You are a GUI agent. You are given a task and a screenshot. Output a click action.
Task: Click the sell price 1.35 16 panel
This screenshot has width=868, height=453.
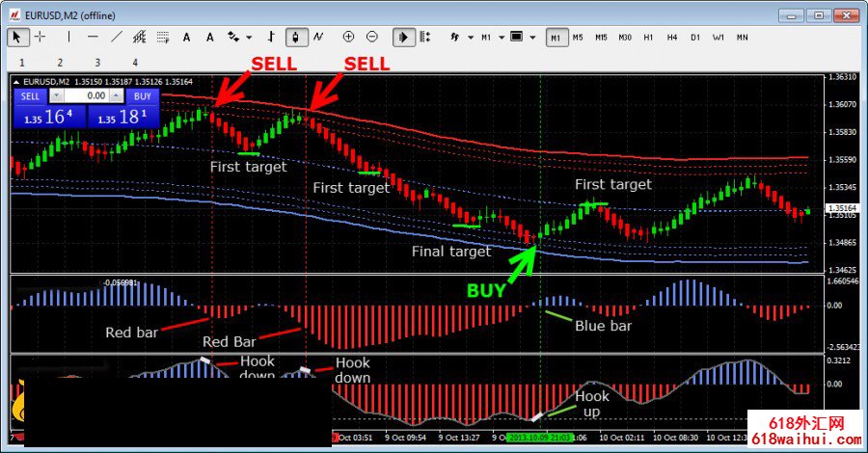(50, 117)
